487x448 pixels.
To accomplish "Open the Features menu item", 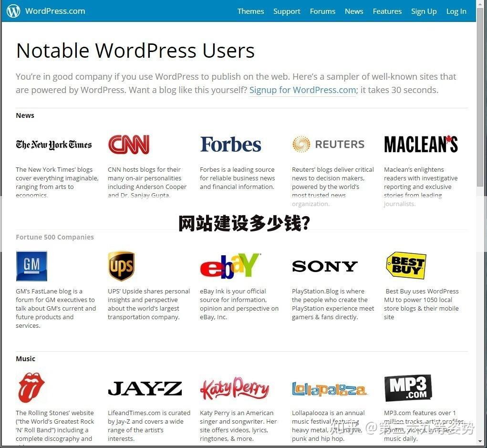I will pos(387,11).
